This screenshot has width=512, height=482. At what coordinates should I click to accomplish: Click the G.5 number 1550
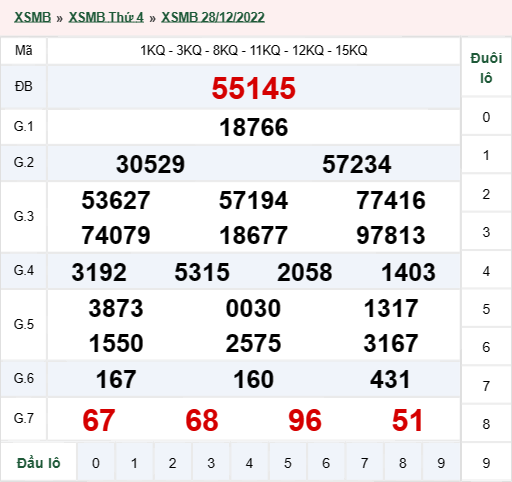point(116,343)
